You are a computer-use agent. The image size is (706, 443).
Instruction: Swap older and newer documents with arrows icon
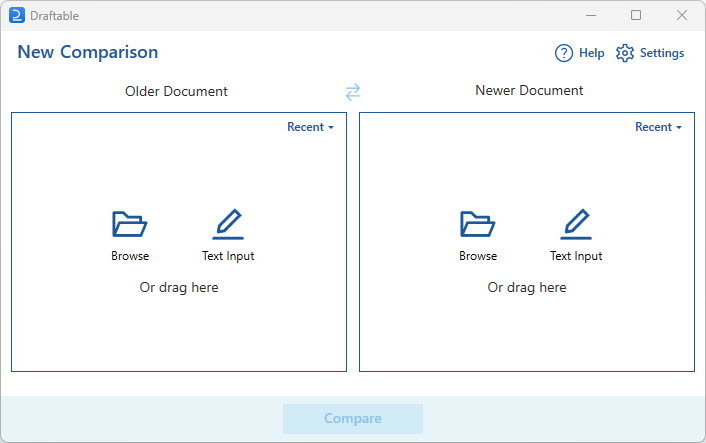[x=352, y=92]
